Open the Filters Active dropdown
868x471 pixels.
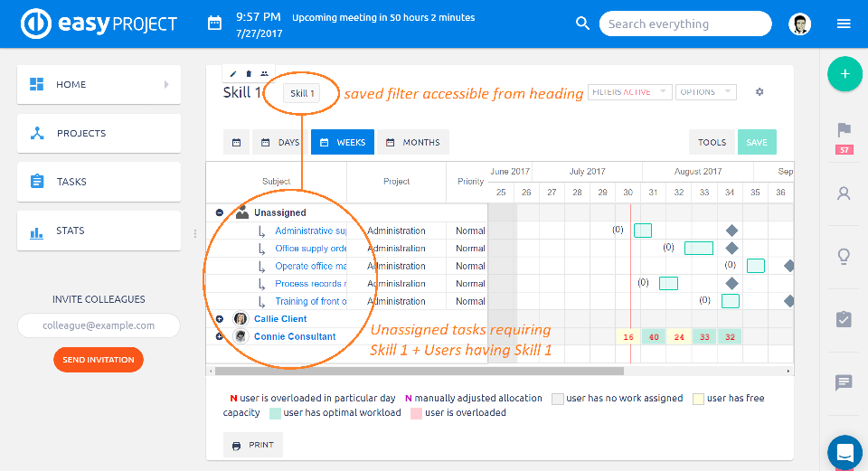coord(629,92)
